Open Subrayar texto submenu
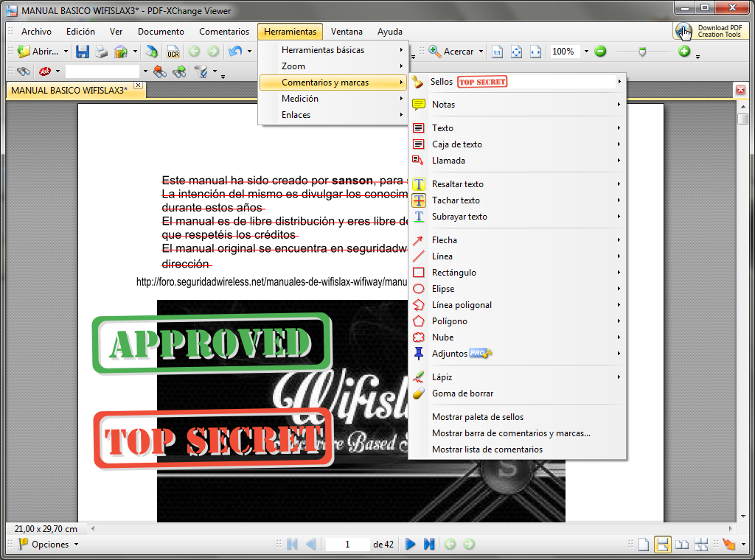This screenshot has height=560, width=755. point(517,217)
